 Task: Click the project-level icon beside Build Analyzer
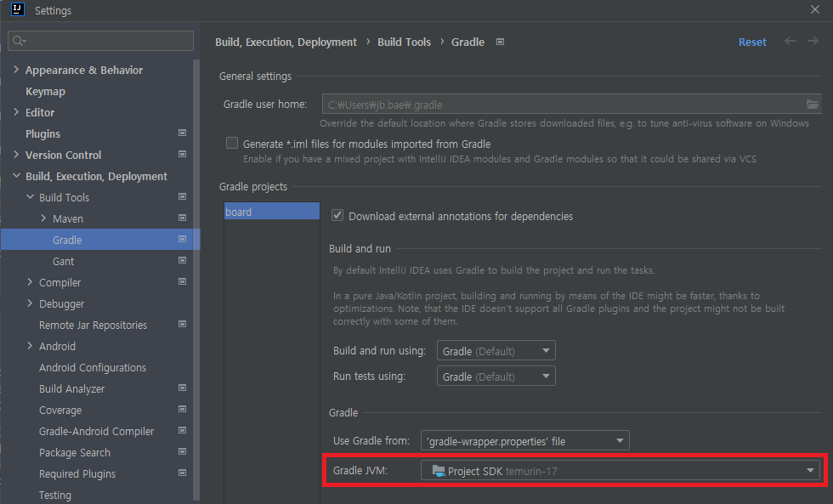coord(182,388)
